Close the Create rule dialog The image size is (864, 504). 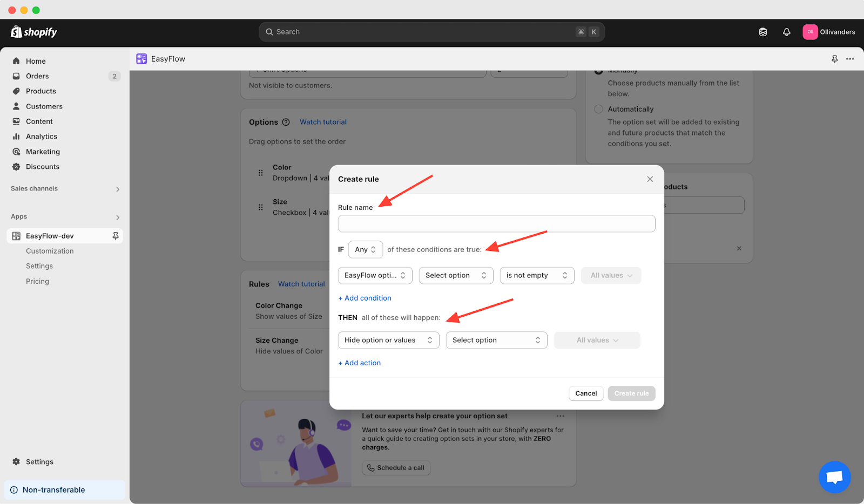(650, 179)
